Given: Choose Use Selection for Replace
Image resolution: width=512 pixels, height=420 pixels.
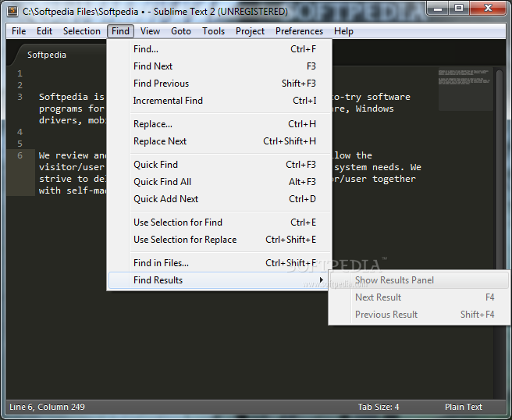Looking at the screenshot, I should click(219, 240).
